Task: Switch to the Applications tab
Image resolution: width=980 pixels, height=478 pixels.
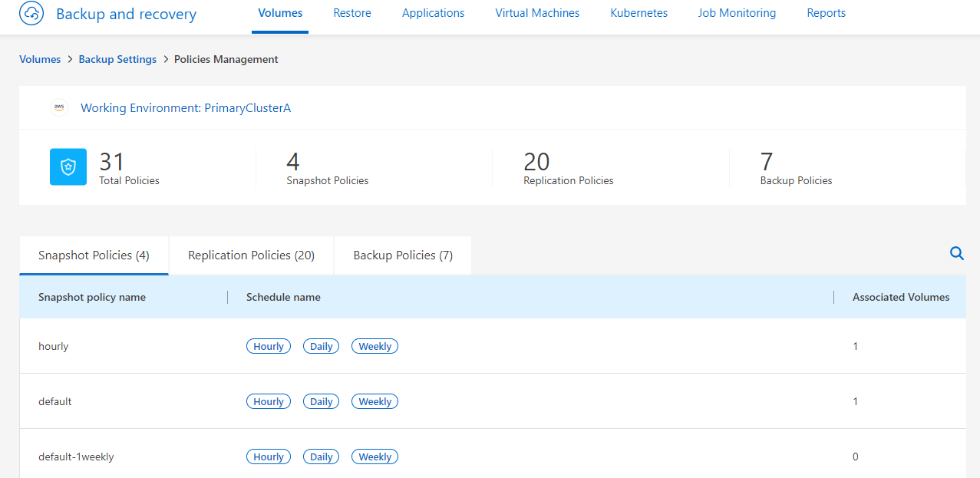Action: click(x=433, y=13)
